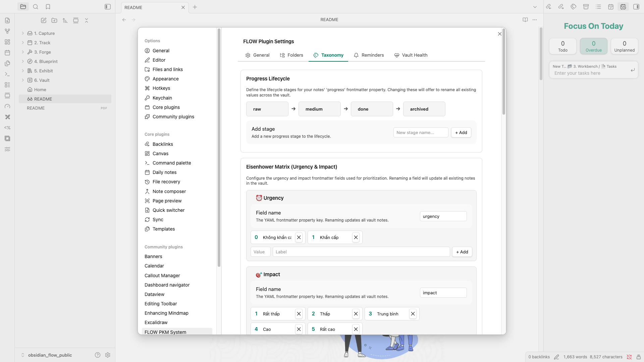Delete the 'Trung bình' impact value
Image resolution: width=644 pixels, height=362 pixels.
click(x=413, y=314)
